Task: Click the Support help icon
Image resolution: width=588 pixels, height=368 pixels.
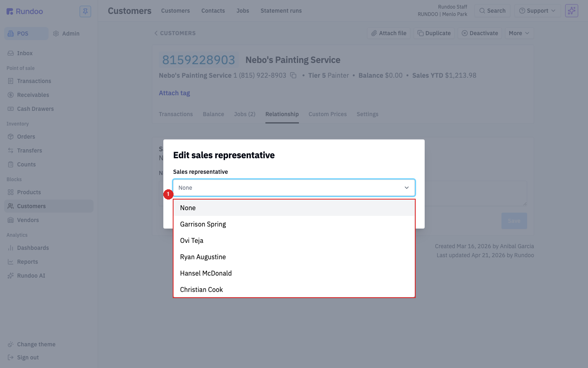Action: (x=522, y=11)
